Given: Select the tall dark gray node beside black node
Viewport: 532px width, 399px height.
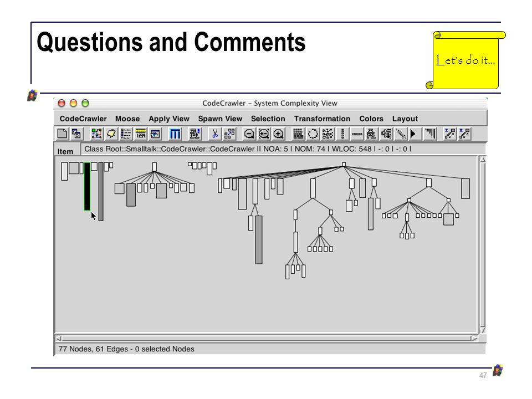Looking at the screenshot, I should (x=101, y=191).
